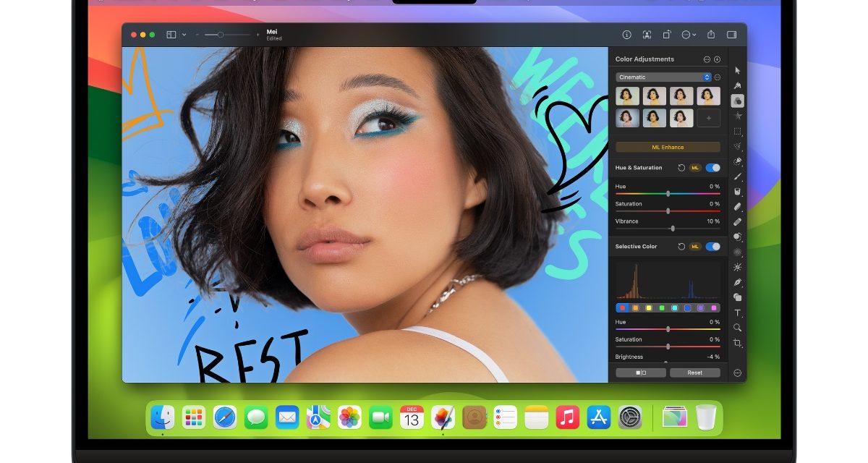868x463 pixels.
Task: Open the ellipsis menu in the title bar
Action: (687, 34)
